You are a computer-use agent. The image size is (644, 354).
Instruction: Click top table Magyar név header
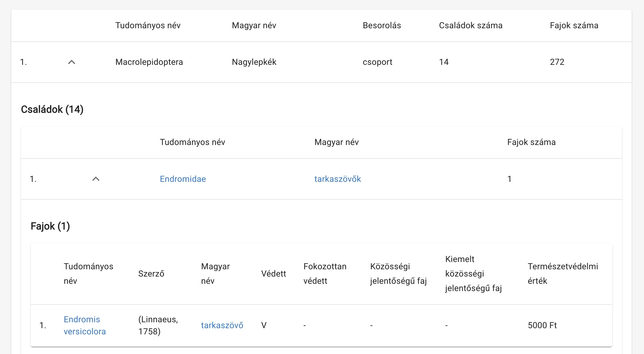click(254, 25)
